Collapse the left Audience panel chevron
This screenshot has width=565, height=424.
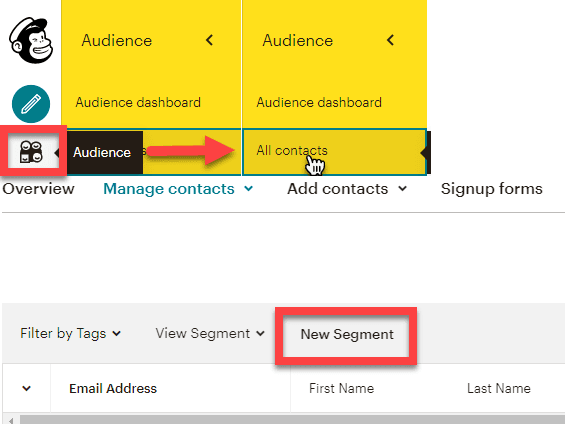click(x=210, y=40)
